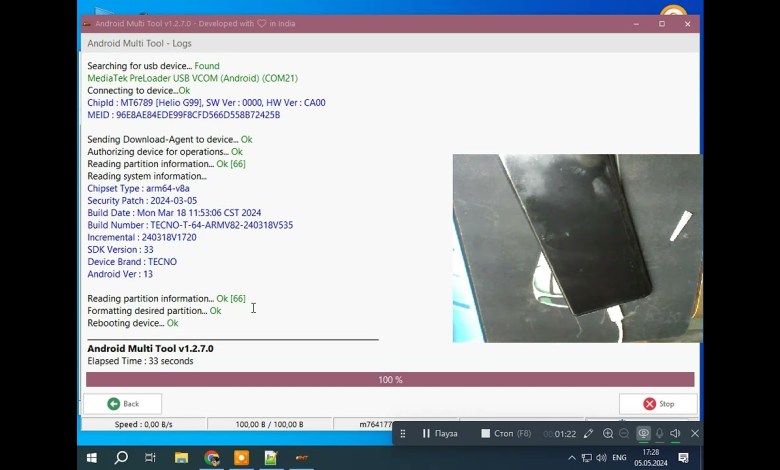Click 'Device Brand : TECNO' line
Screen dimensions: 780x470
tap(132, 262)
